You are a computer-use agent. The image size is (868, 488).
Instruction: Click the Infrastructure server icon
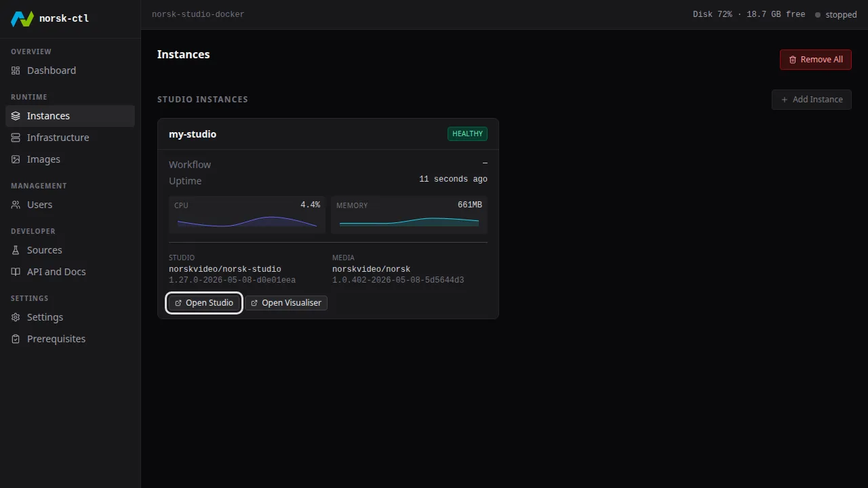(16, 138)
